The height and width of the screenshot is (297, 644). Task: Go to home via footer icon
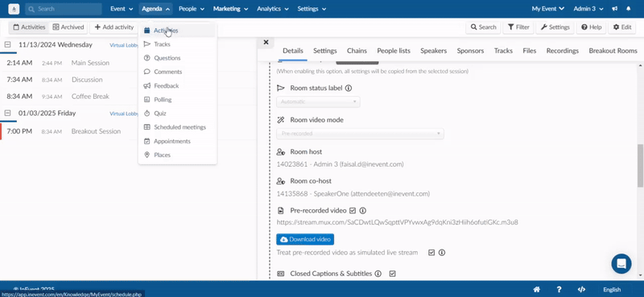(536, 290)
